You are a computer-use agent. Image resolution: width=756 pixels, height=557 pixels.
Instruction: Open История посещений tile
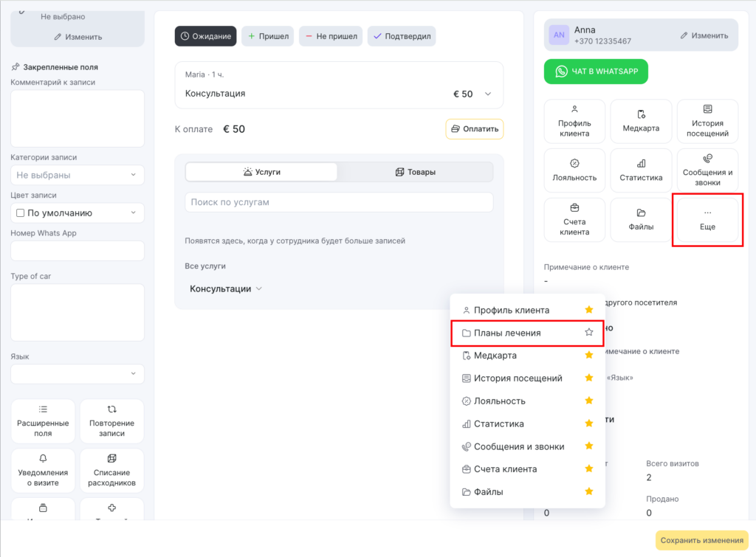pyautogui.click(x=707, y=121)
